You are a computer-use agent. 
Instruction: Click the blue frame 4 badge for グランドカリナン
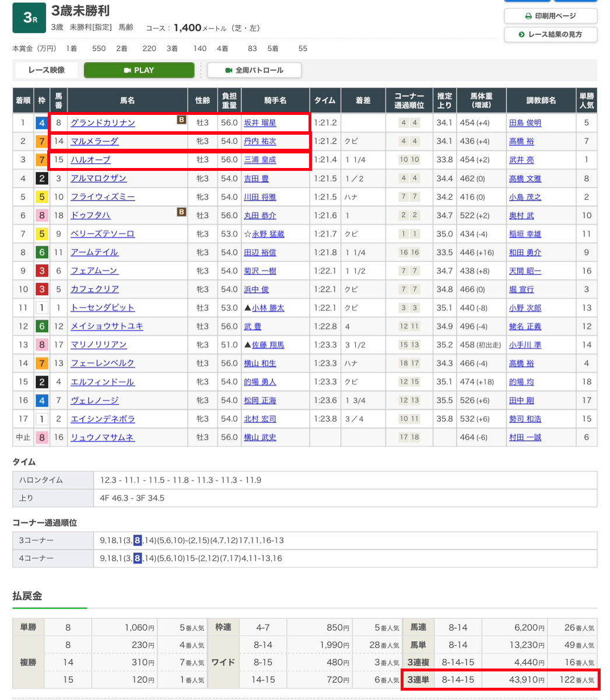point(41,123)
